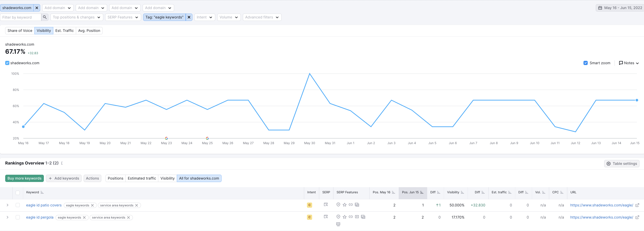Click the Buy more keywords button
The height and width of the screenshot is (231, 644).
pos(24,178)
